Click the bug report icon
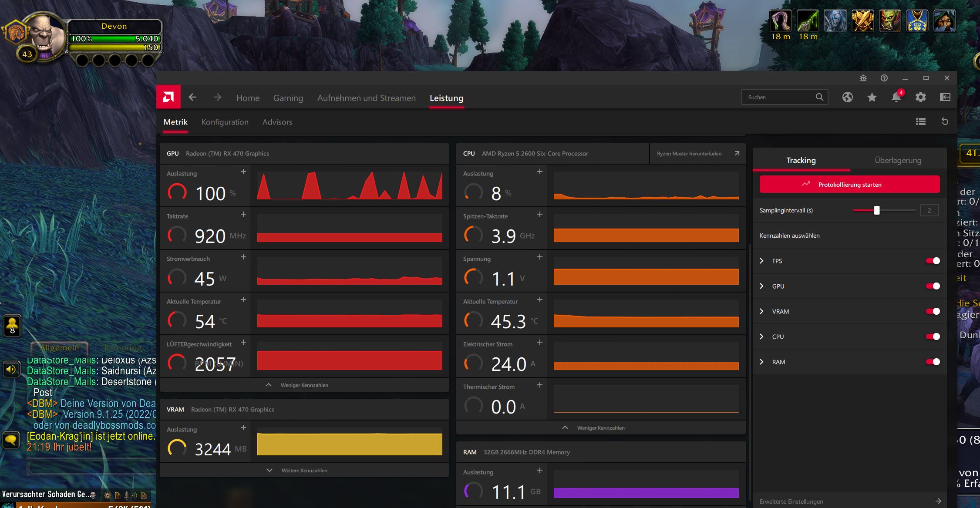 click(863, 78)
